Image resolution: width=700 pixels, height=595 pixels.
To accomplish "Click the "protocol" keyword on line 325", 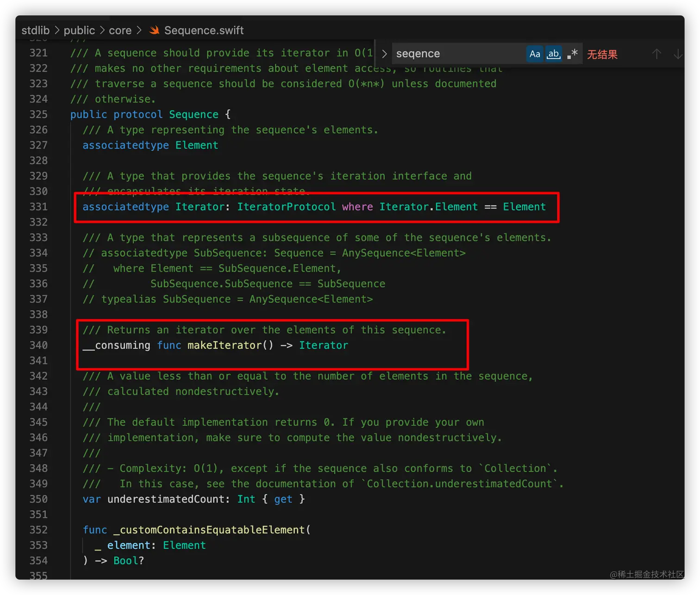I will point(138,114).
